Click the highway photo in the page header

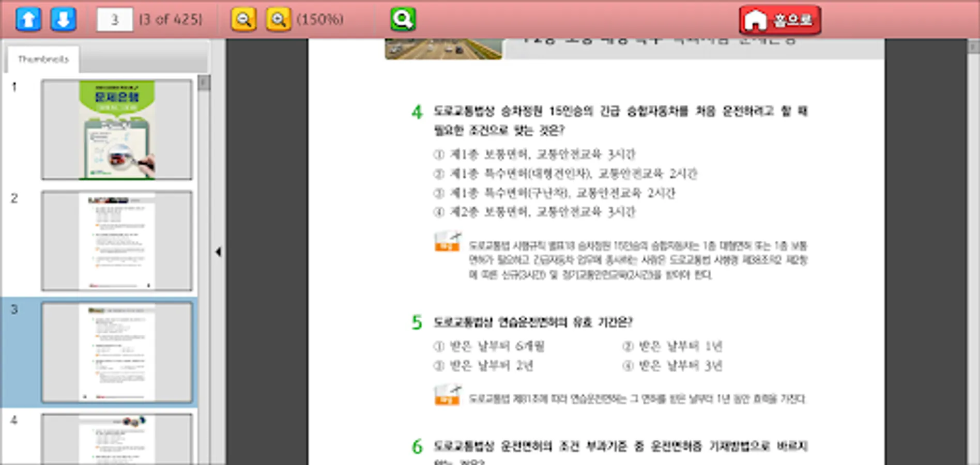pyautogui.click(x=443, y=49)
